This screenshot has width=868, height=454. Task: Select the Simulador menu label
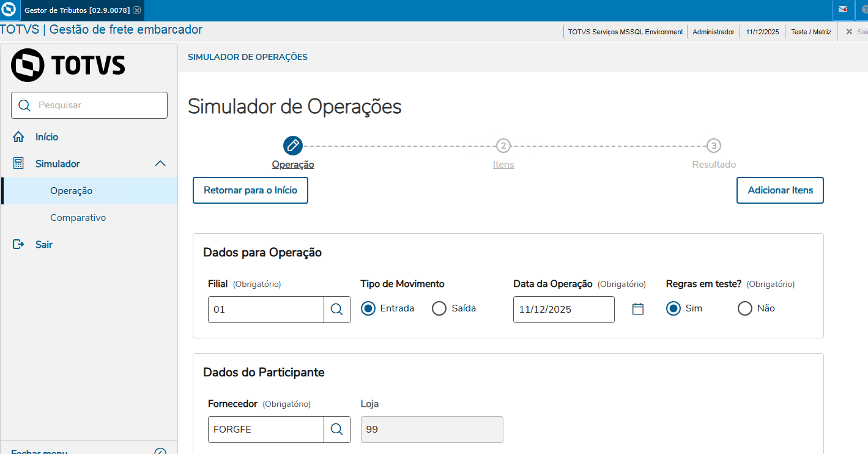[x=57, y=164]
